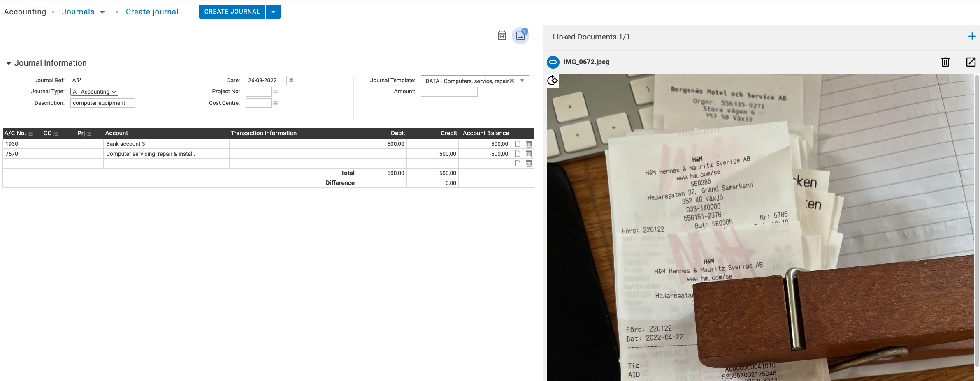This screenshot has width=980, height=381.
Task: Rotate the receipt image
Action: [553, 80]
